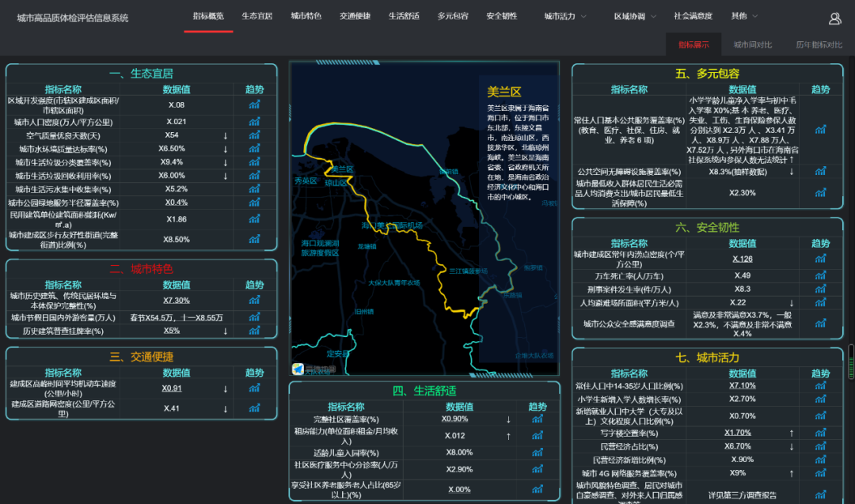Show trend for 租房能力 row
This screenshot has width=855, height=504.
537,435
